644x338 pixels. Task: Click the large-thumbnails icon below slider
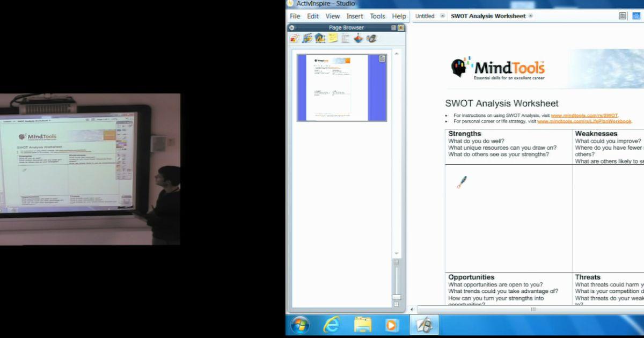coord(397,304)
